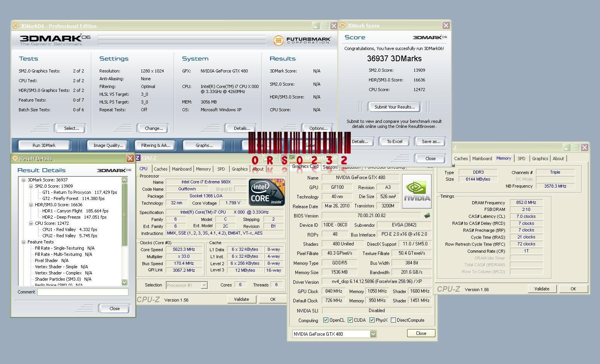Select GT1 - Return To Proxycon result row

tap(80, 192)
